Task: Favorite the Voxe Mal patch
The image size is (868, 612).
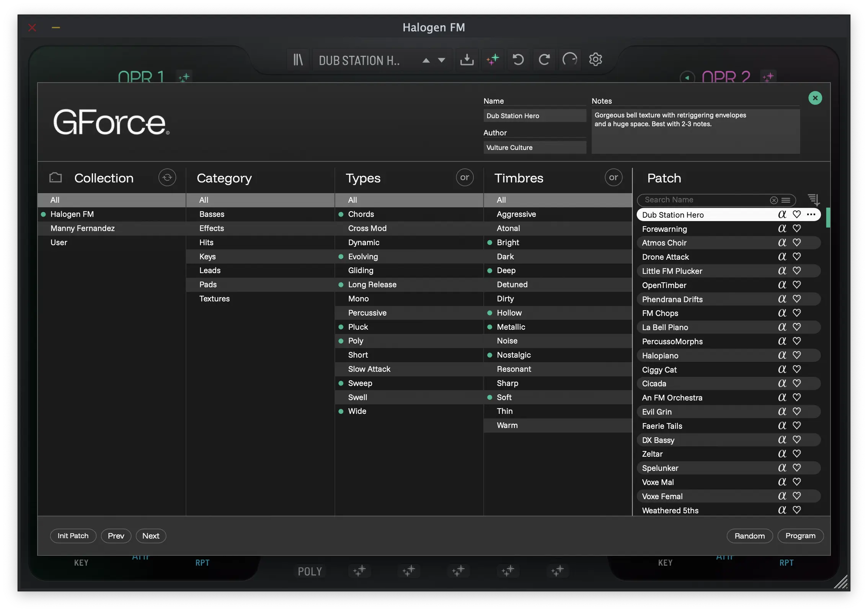Action: pos(797,482)
